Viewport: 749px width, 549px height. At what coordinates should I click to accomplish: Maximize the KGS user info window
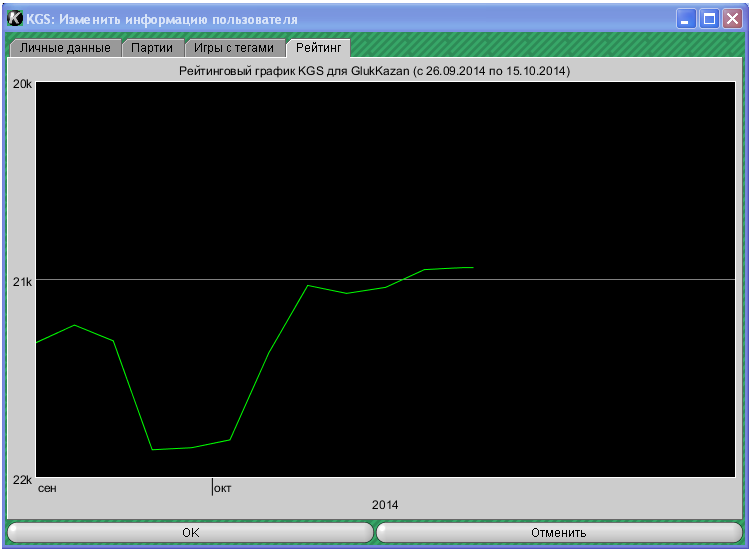pyautogui.click(x=709, y=19)
